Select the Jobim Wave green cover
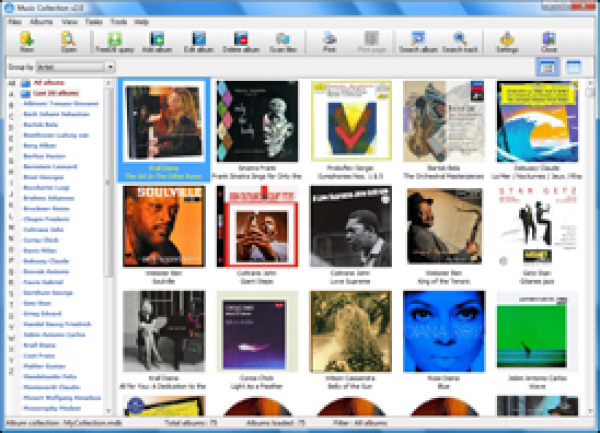Screen dimensions: 600x433 pyautogui.click(x=537, y=331)
